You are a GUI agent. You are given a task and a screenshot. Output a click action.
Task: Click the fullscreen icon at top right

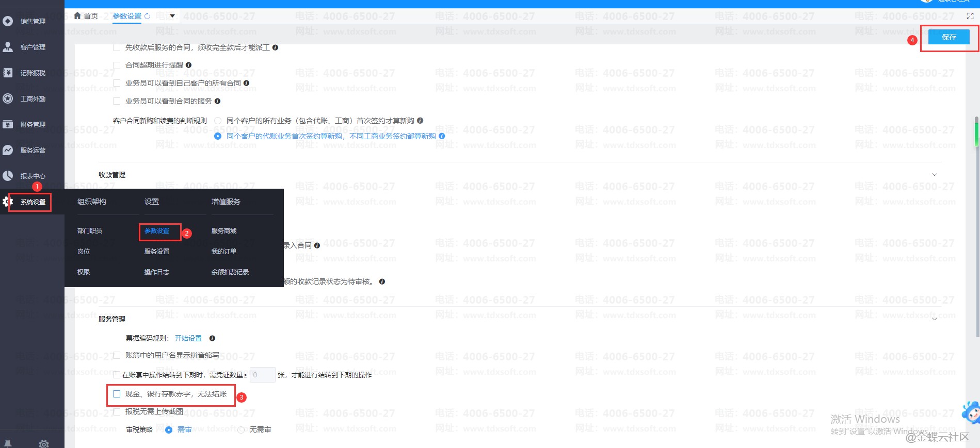tap(970, 16)
